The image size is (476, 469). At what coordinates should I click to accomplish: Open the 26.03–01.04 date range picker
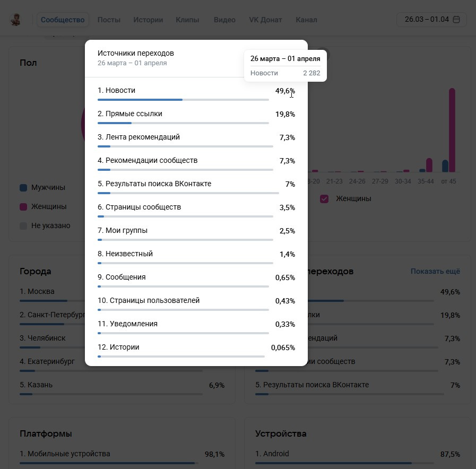(x=431, y=20)
